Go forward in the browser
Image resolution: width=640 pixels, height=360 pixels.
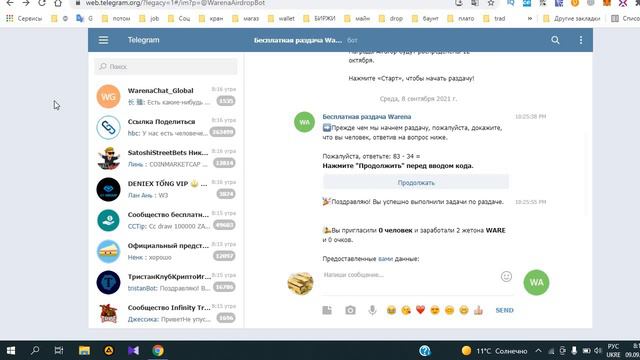coord(26,3)
